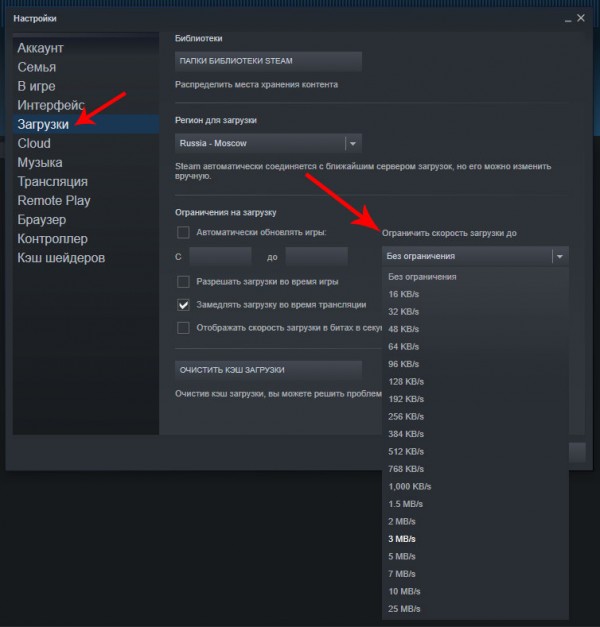Open the Аккаунт settings section

[x=86, y=48]
